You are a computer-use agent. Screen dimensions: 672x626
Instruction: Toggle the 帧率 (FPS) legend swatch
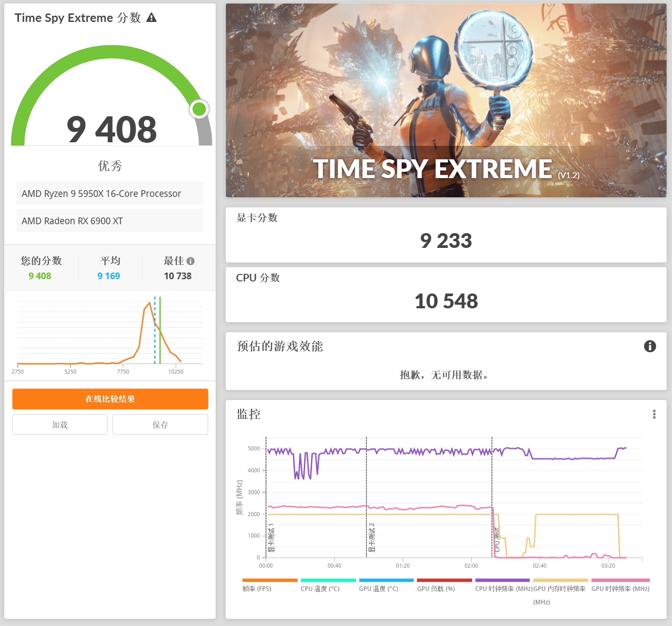pos(270,580)
